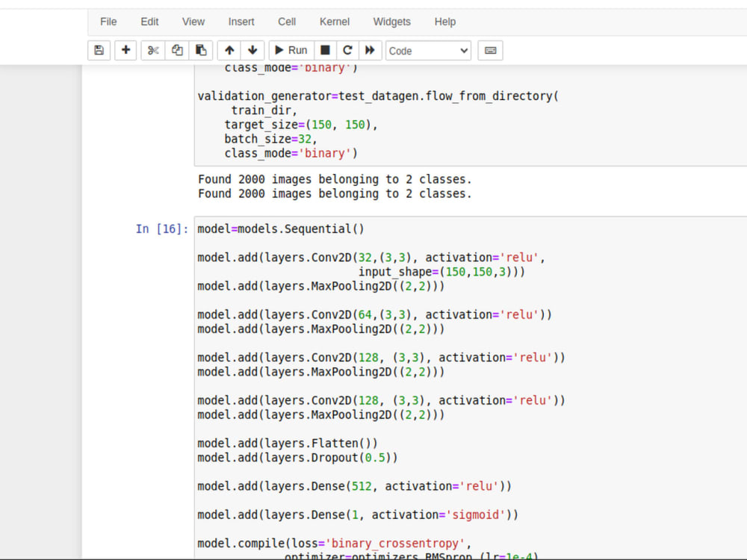
Task: Click the model=models.Sequential() line
Action: (281, 229)
